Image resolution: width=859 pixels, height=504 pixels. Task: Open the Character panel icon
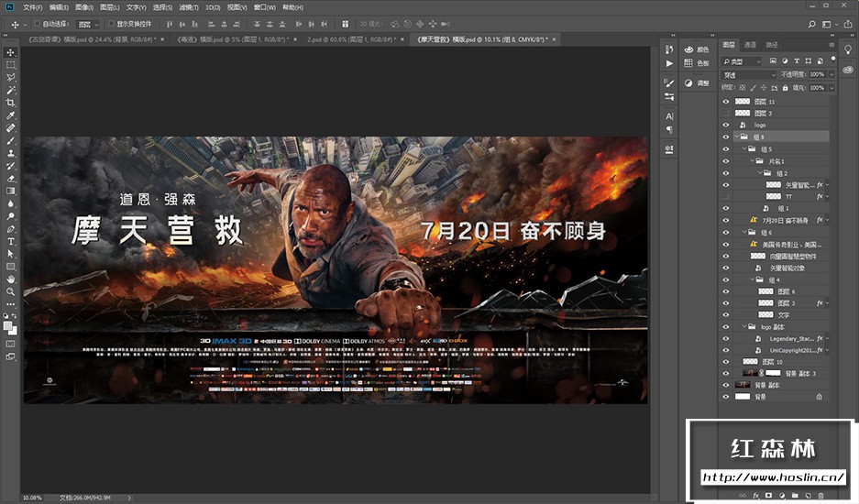click(669, 116)
